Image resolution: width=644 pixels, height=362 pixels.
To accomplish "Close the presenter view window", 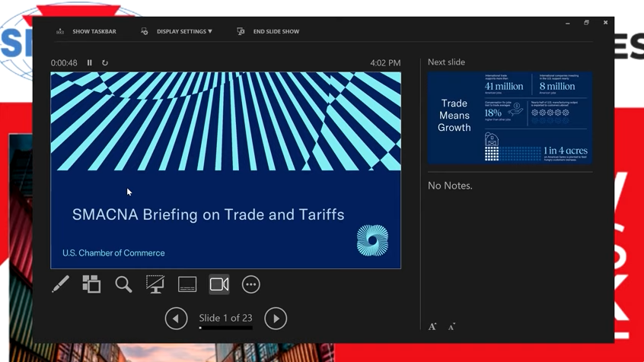I will pos(605,23).
